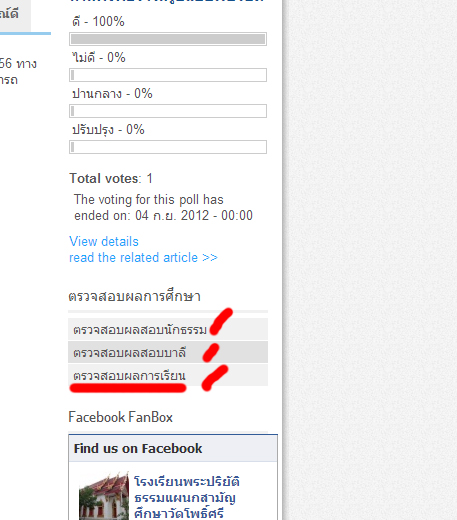This screenshot has height=520, width=457.
Task: Click the red checkmark beside ตรวจสอบผลสอบบาลี
Action: [211, 353]
